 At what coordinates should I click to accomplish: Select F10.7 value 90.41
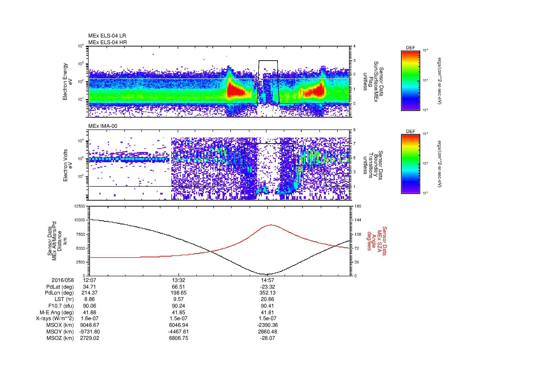tap(267, 306)
